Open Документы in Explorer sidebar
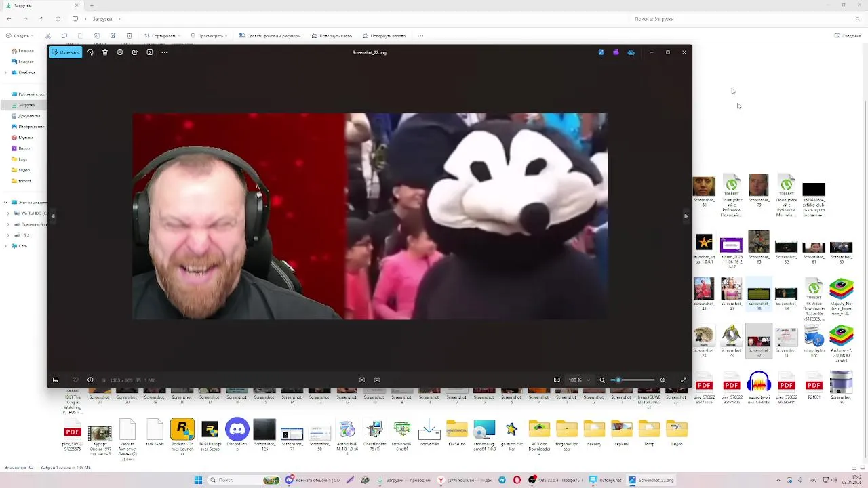The width and height of the screenshot is (868, 488). (25, 116)
